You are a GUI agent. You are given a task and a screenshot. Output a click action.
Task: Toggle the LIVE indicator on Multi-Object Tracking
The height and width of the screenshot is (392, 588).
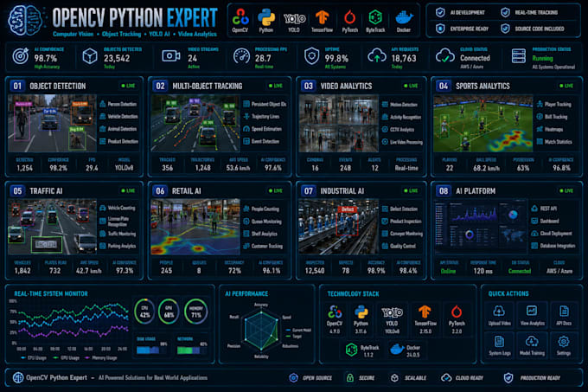point(276,86)
